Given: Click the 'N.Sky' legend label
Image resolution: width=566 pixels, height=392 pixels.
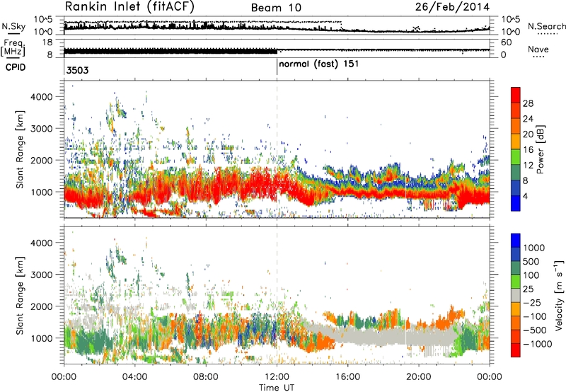Looking at the screenshot, I should (x=13, y=26).
